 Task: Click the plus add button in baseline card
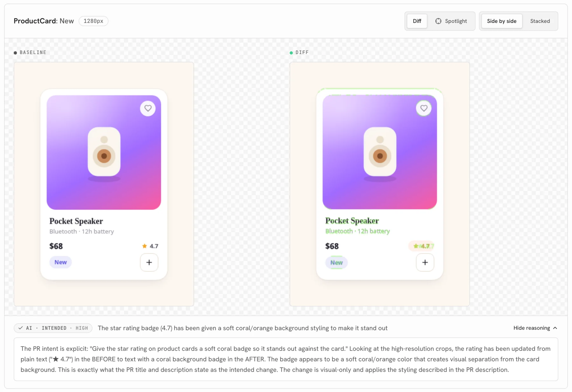pos(149,262)
